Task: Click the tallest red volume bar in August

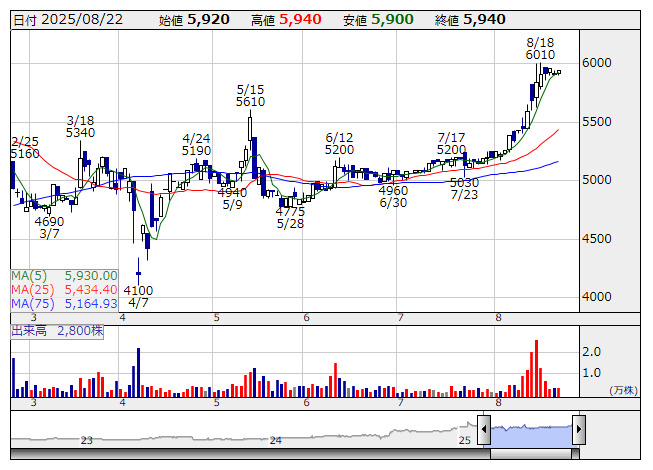Action: coord(537,368)
